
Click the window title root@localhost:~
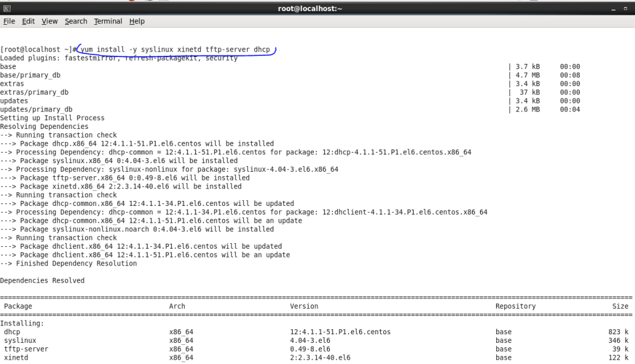310,9
